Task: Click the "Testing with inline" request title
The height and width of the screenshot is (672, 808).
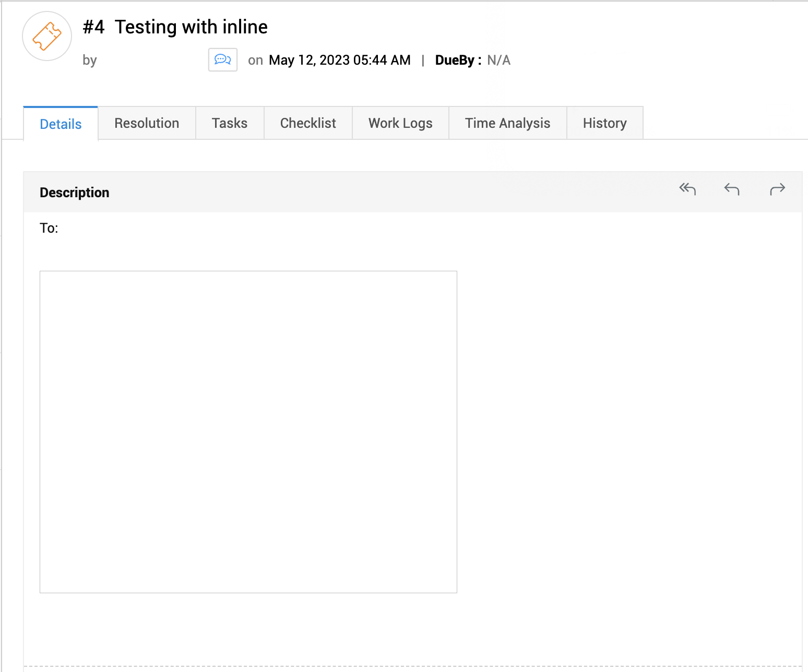Action: click(x=191, y=27)
